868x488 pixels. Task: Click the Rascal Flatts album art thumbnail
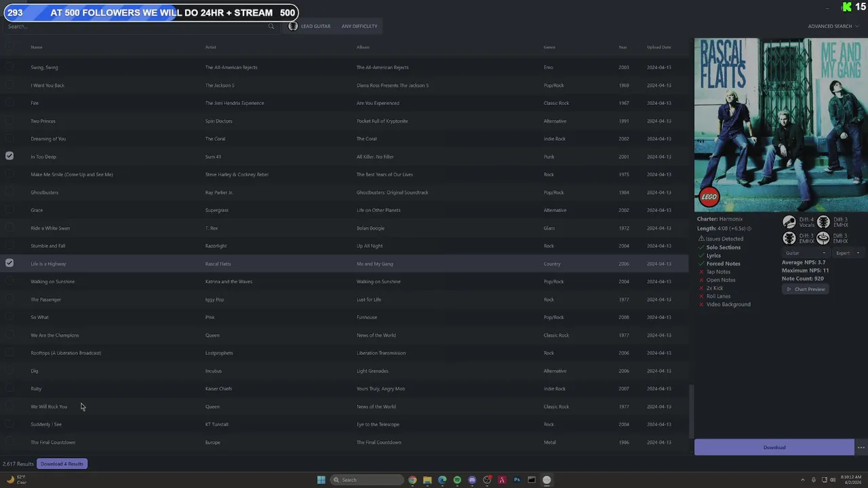(x=781, y=125)
